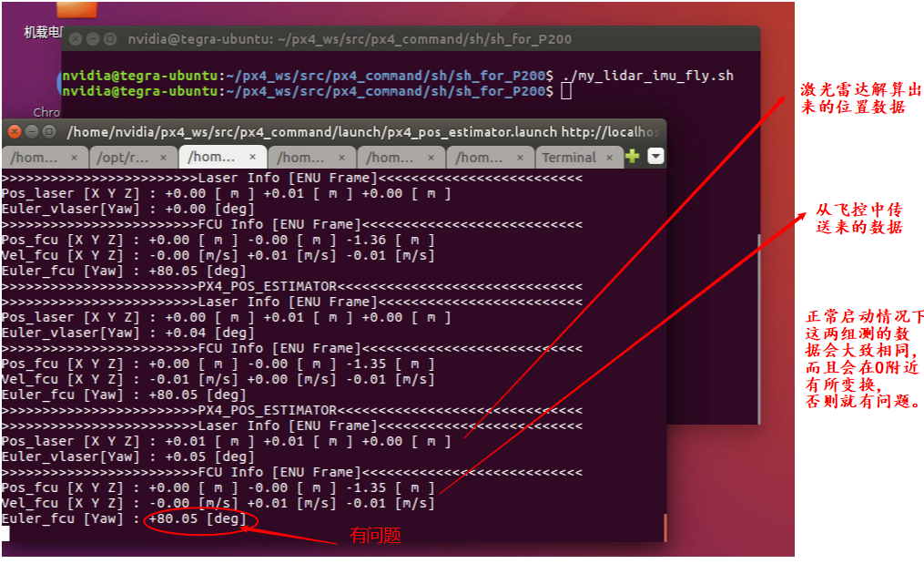The height and width of the screenshot is (564, 924).
Task: Maximize the px4_pos_estimator.launch terminal window
Action: pos(49,131)
